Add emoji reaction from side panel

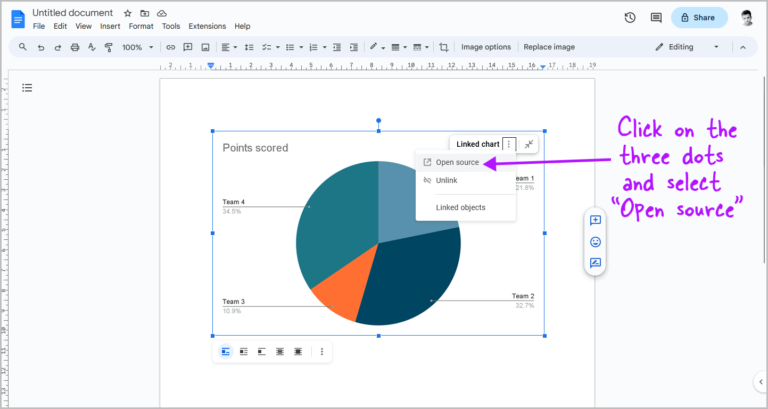tap(595, 242)
